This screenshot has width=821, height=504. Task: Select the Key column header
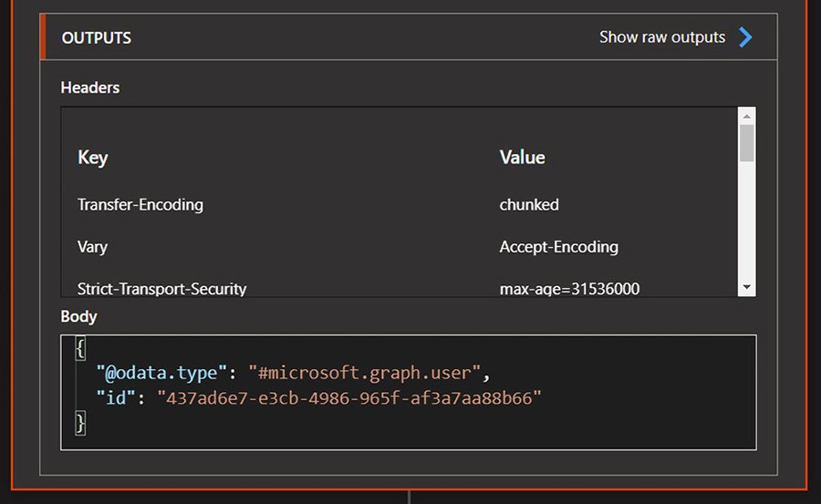[93, 158]
